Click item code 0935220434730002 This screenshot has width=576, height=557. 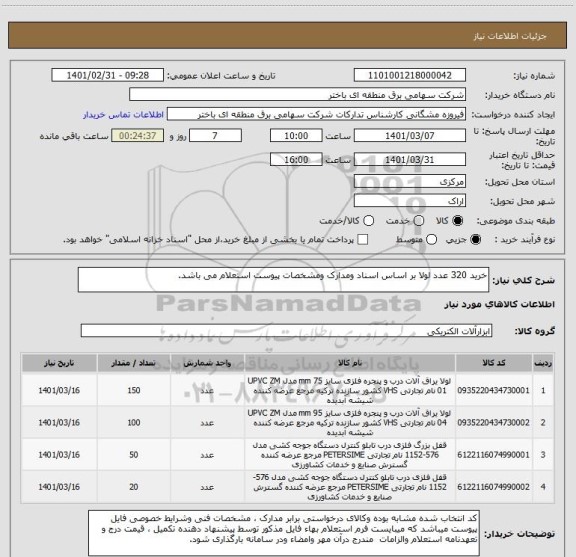point(493,423)
